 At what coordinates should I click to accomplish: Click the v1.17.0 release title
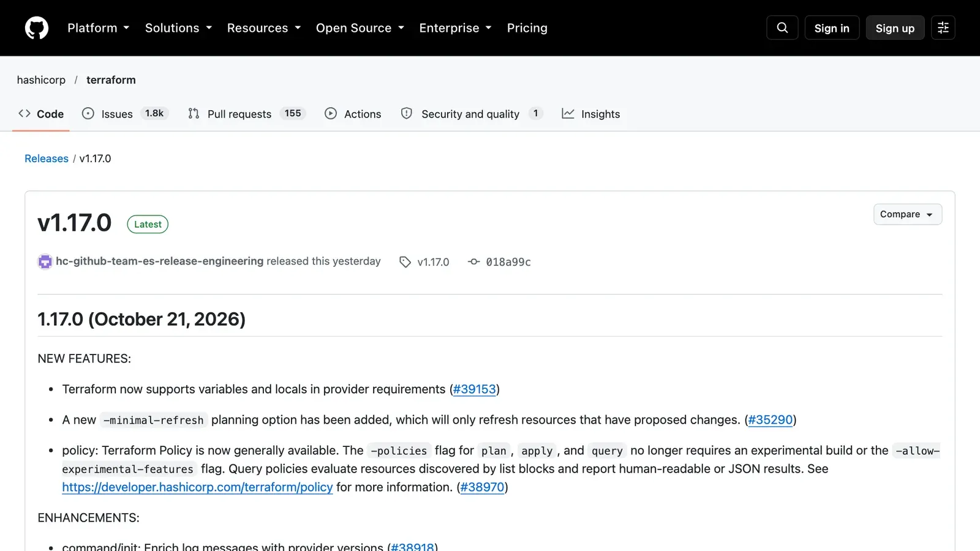point(75,223)
